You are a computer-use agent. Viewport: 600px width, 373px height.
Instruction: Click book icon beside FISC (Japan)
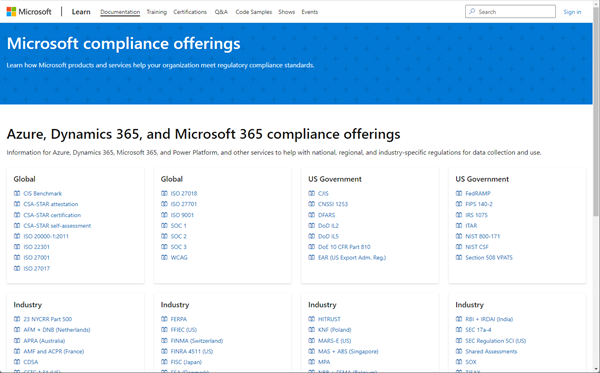(164, 362)
